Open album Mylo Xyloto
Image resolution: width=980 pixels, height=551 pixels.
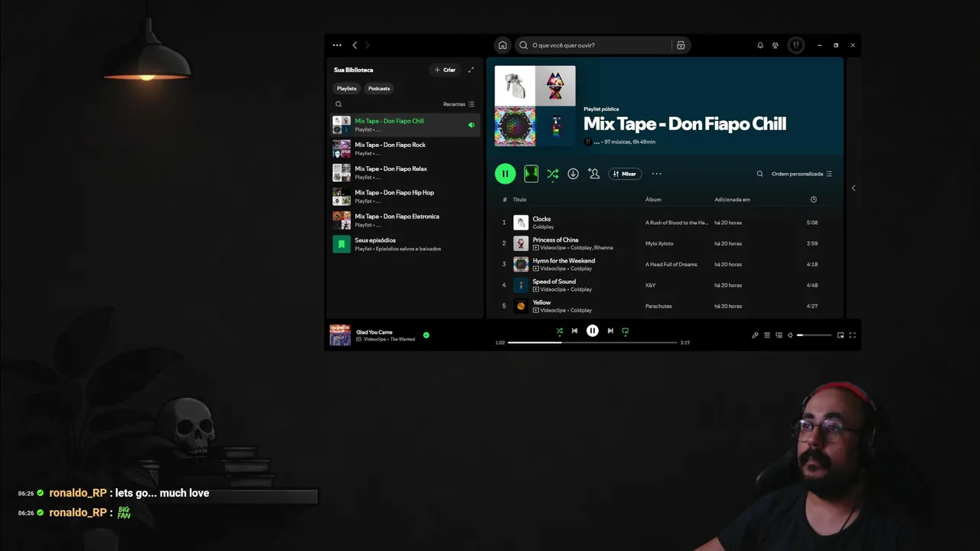[x=659, y=243]
